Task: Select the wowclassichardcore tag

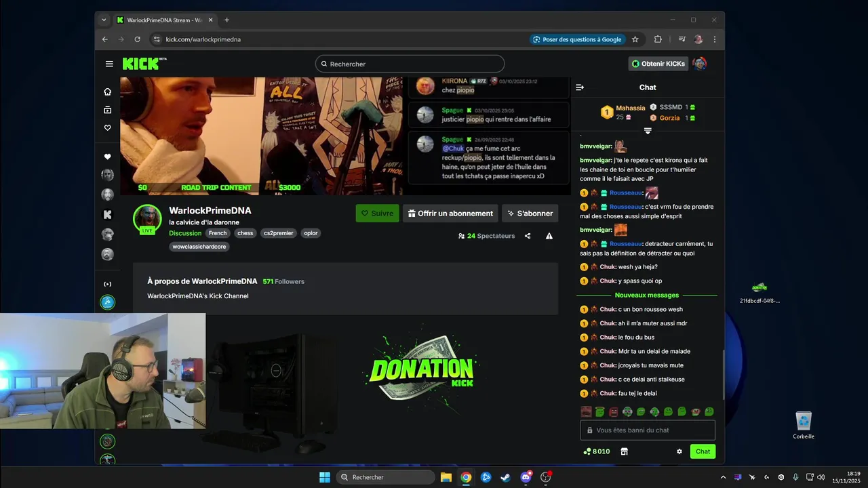Action: 199,247
